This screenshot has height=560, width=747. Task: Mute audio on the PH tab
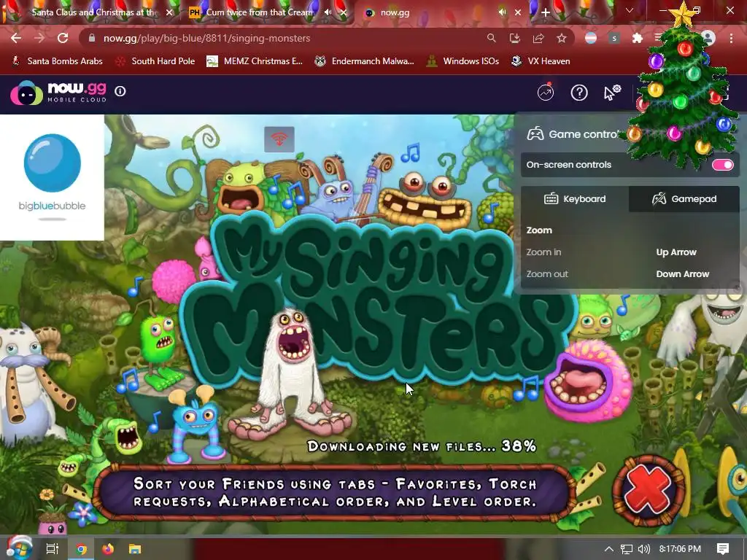click(328, 12)
